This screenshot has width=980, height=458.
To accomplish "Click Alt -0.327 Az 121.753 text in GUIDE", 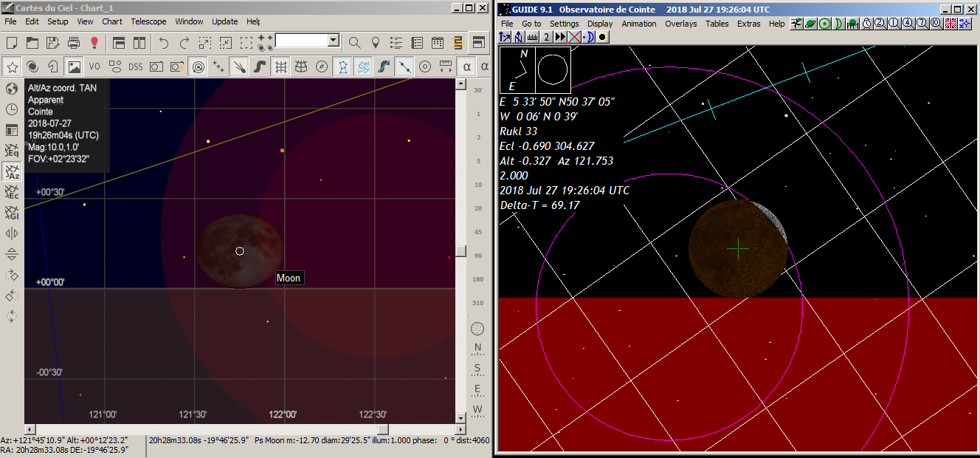I will click(x=556, y=160).
